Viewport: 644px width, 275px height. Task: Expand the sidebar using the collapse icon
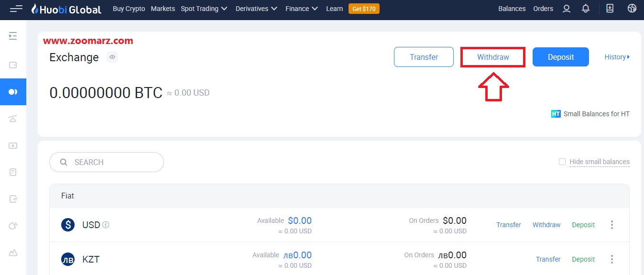[13, 36]
